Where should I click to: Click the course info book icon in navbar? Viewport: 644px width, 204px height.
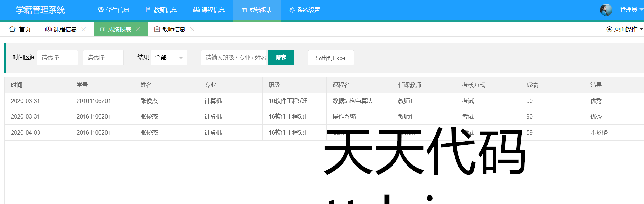(196, 10)
